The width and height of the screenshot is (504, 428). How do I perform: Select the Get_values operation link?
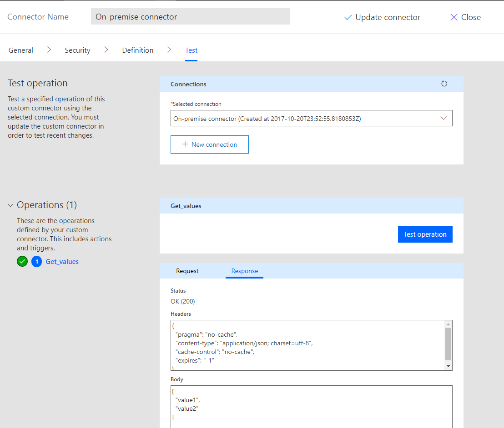pyautogui.click(x=62, y=262)
